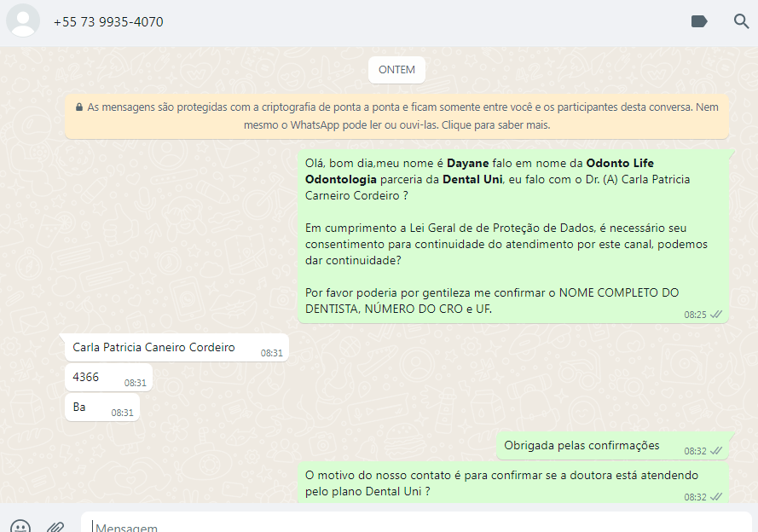Select the message '4366'
The width and height of the screenshot is (758, 532).
[109, 378]
